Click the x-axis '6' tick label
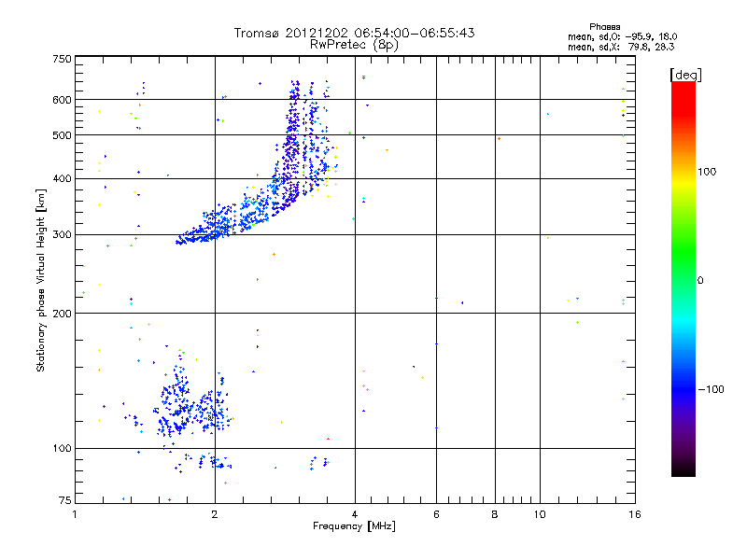The width and height of the screenshot is (747, 560). coord(436,514)
